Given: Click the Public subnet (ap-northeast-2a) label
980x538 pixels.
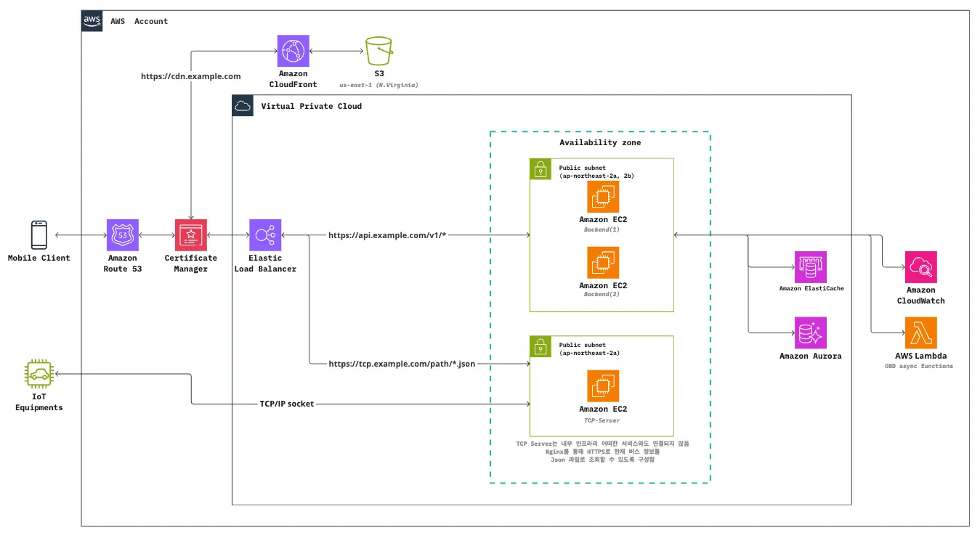Looking at the screenshot, I should coord(588,349).
